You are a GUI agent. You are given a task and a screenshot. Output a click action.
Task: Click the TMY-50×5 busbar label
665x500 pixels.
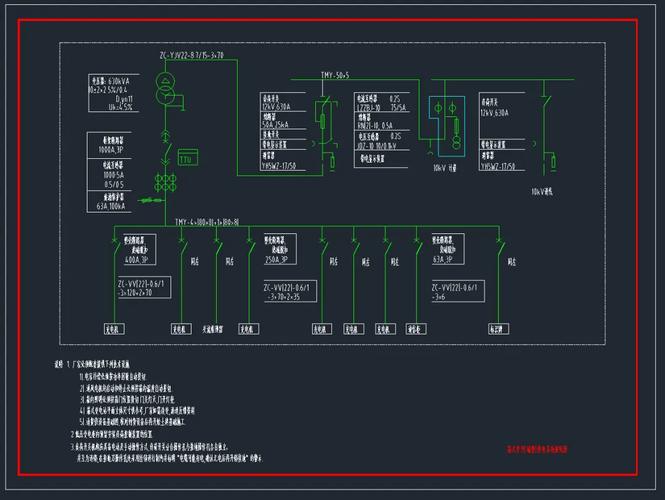coord(335,76)
